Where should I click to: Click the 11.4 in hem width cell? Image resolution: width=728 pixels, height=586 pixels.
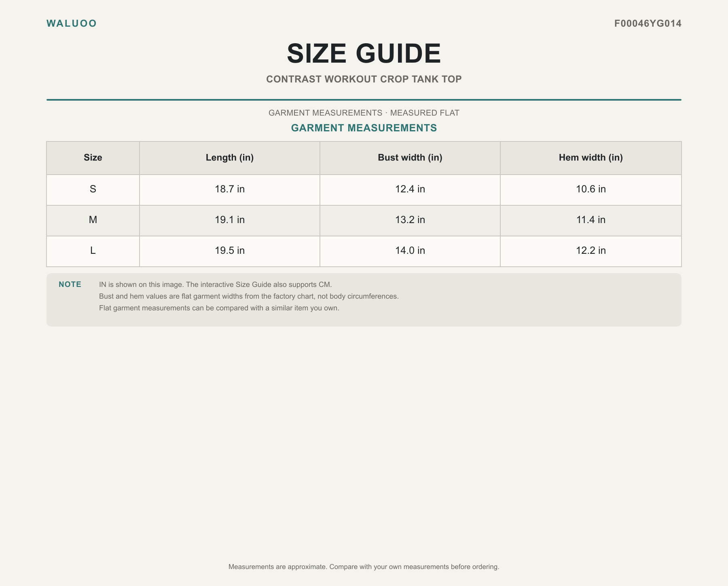591,220
